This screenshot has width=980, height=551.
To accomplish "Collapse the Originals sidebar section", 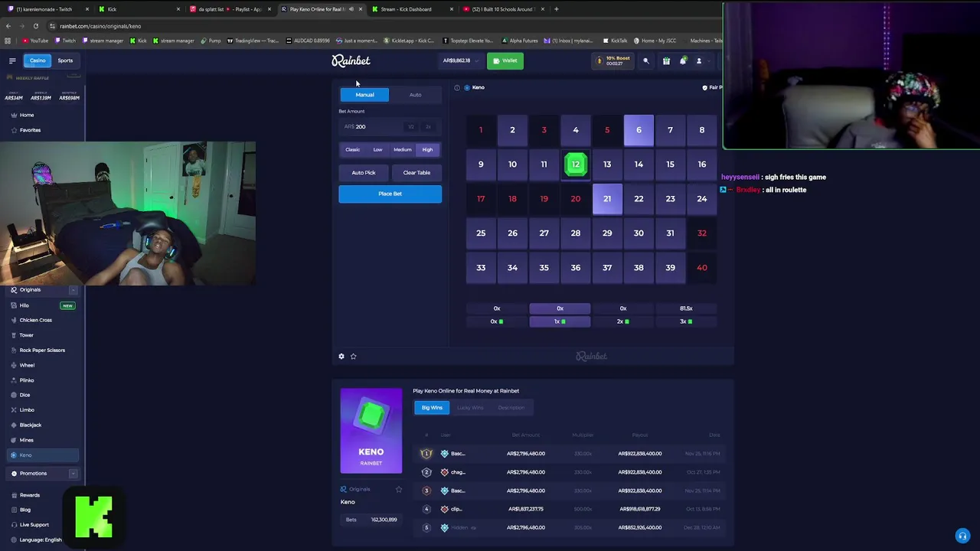I will click(73, 290).
